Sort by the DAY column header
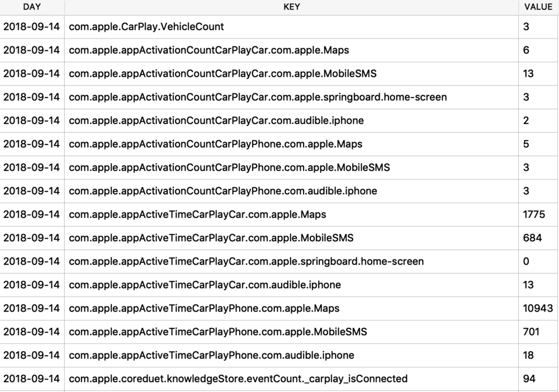This screenshot has width=559, height=392. pos(32,7)
